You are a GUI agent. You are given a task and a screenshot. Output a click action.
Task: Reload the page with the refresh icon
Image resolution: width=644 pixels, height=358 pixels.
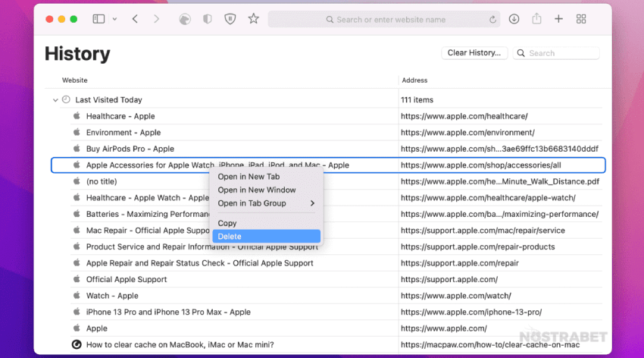tap(492, 19)
